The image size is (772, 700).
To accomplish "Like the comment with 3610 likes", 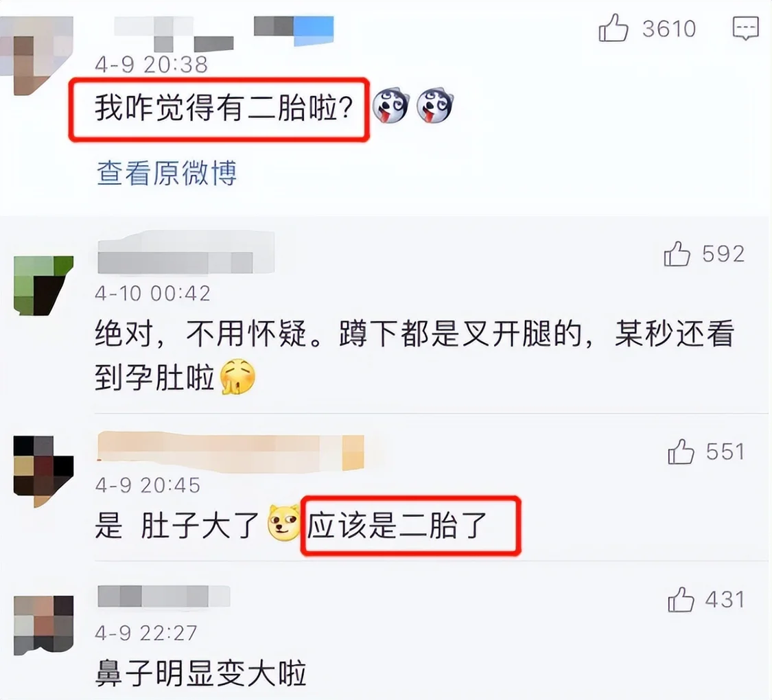I will (x=613, y=28).
